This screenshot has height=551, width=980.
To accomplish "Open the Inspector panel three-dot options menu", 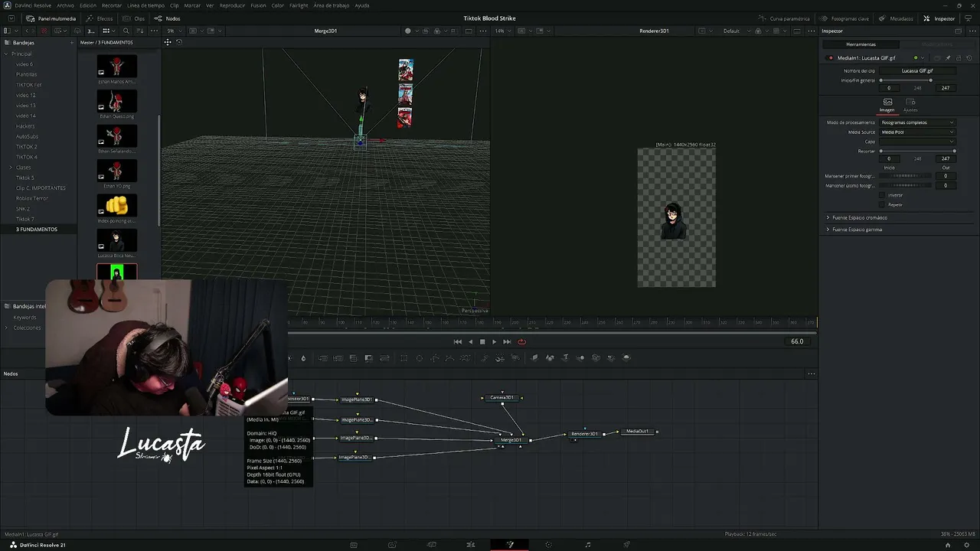I will tap(971, 31).
